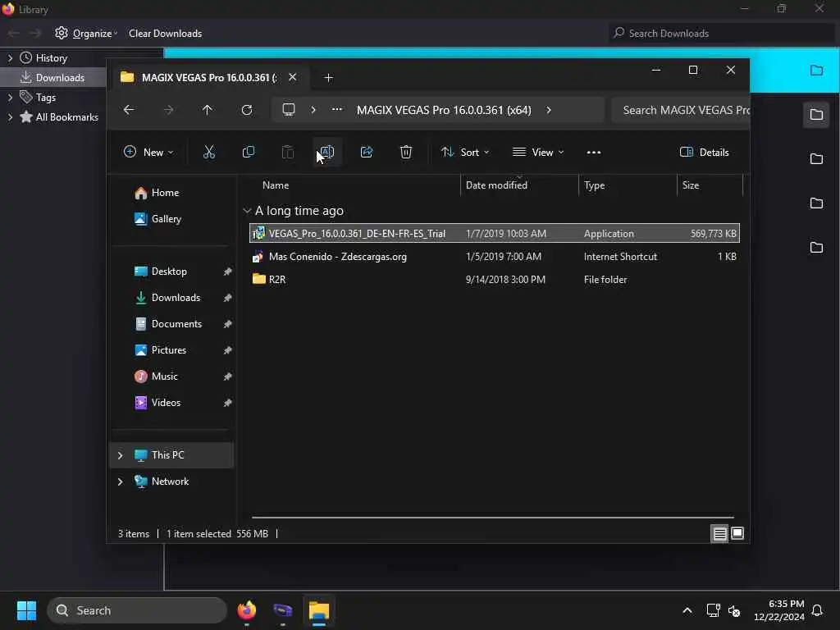Viewport: 840px width, 630px height.
Task: Expand address bar chevron after folder name
Action: tap(549, 110)
